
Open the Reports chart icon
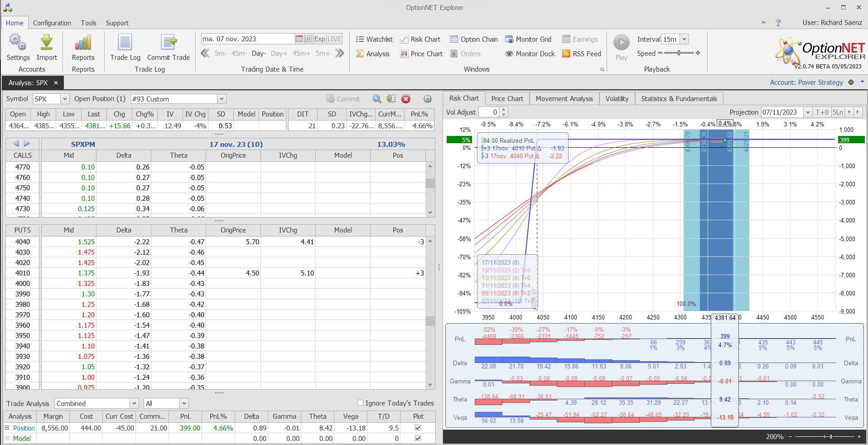coord(83,43)
